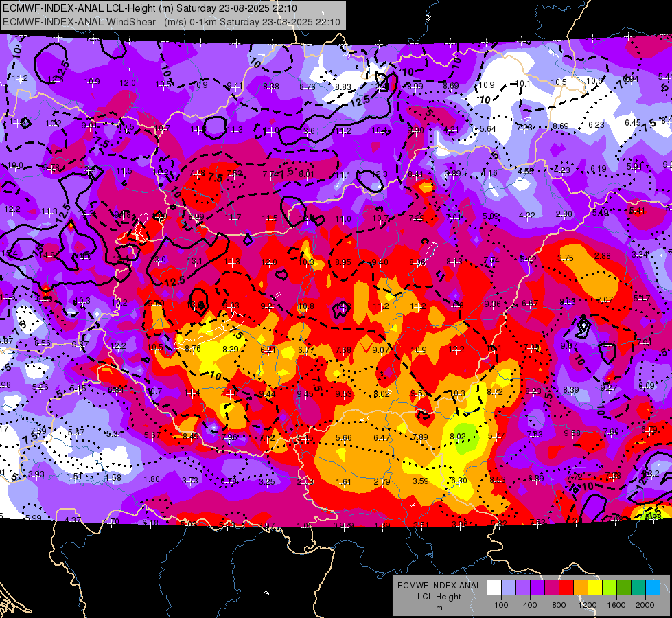
Task: Click the grid value '9.07'
Action: click(381, 350)
